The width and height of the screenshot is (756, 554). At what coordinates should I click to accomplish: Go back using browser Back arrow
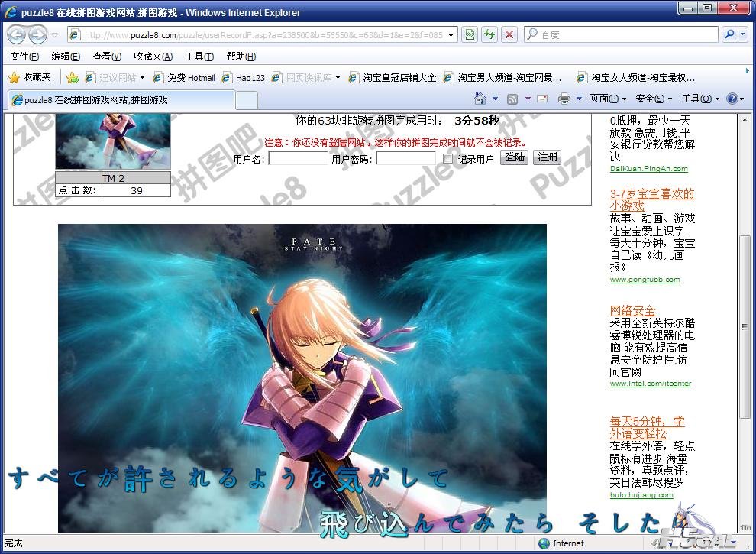pyautogui.click(x=16, y=34)
